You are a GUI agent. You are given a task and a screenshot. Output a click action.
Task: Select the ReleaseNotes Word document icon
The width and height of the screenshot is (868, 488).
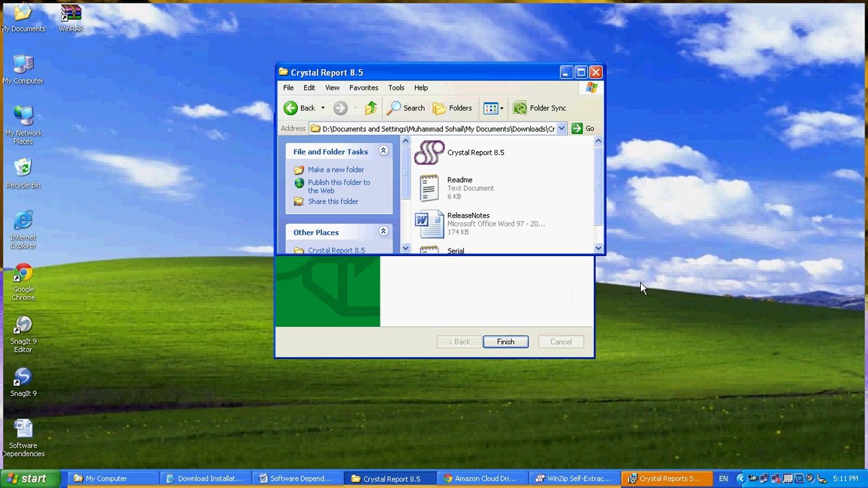pos(429,223)
